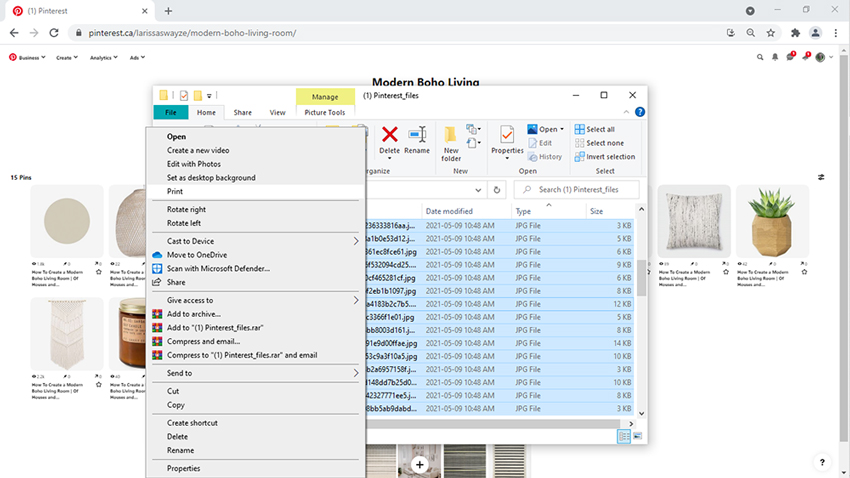The image size is (850, 478).
Task: Choose Add to archive... option
Action: 255,314
